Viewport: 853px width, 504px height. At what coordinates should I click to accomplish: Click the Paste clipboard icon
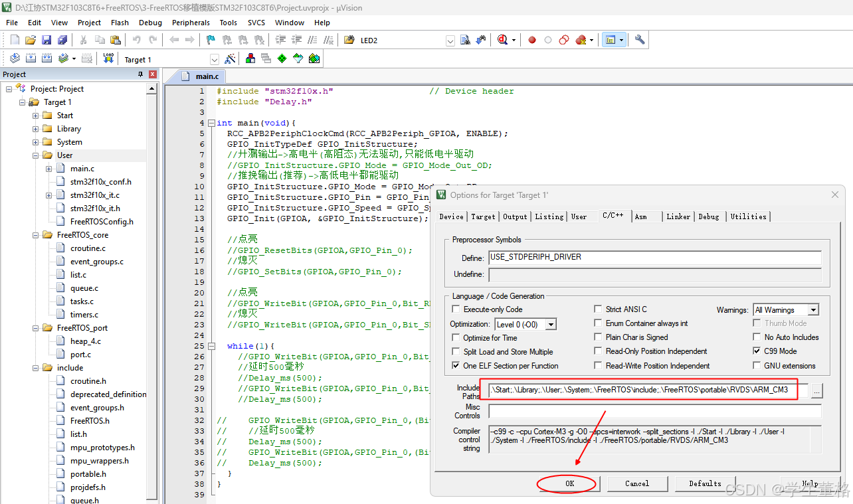click(116, 40)
